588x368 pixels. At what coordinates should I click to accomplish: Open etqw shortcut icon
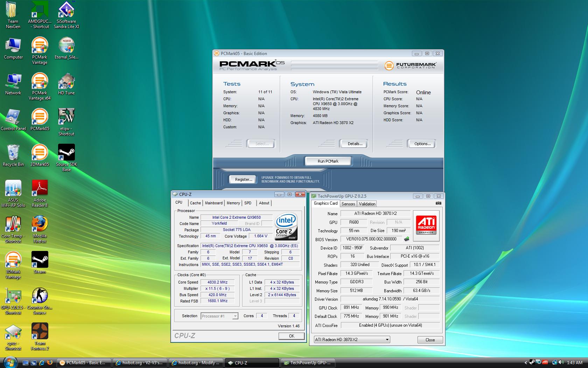click(66, 123)
